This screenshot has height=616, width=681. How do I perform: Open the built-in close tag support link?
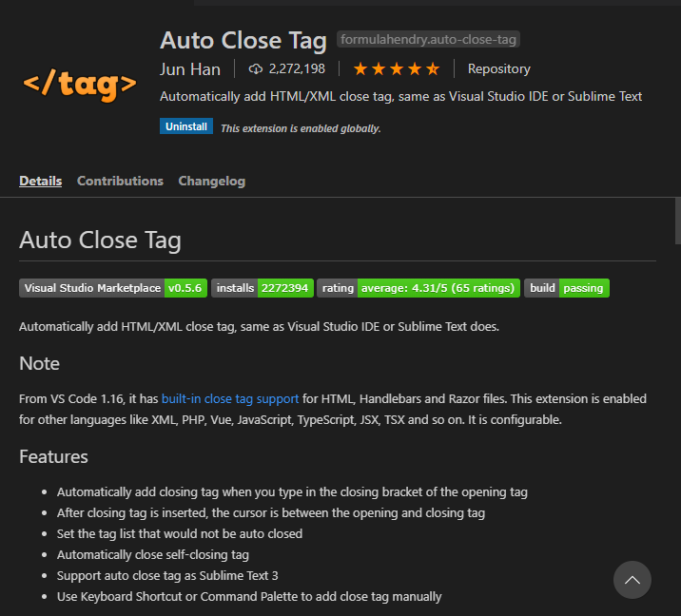(x=230, y=398)
